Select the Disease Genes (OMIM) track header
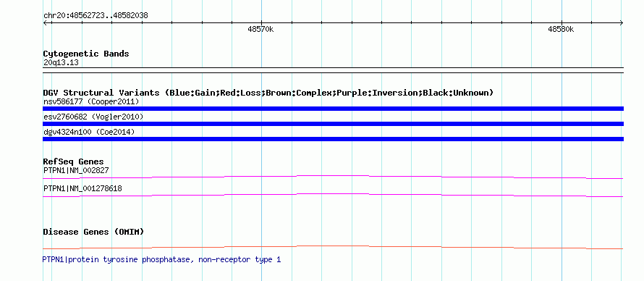 [x=93, y=232]
